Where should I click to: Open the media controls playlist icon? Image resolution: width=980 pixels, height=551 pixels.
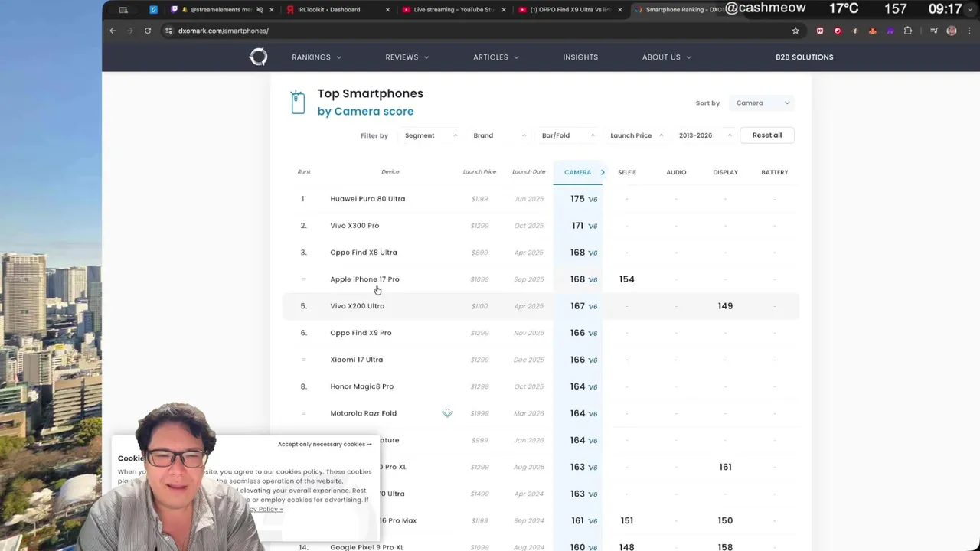click(934, 31)
